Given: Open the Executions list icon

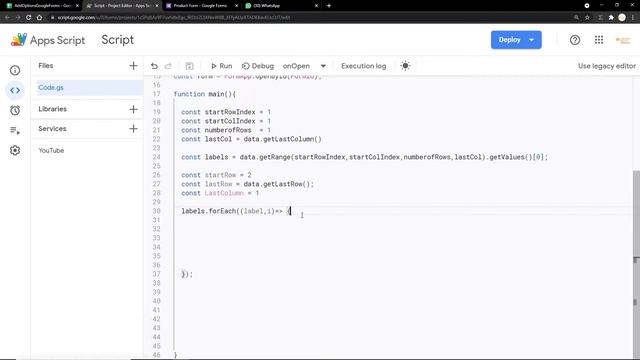Looking at the screenshot, I should (15, 131).
